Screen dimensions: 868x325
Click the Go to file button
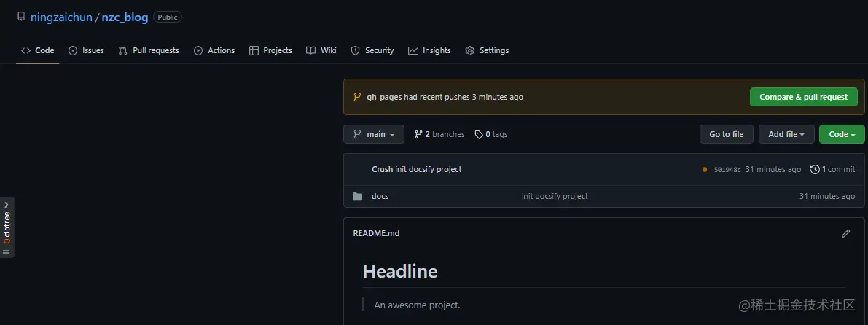(x=727, y=134)
